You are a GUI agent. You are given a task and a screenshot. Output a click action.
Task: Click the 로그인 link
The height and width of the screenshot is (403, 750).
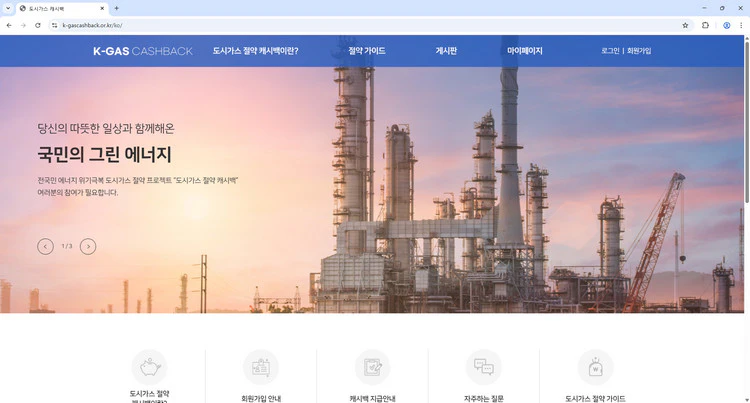pyautogui.click(x=610, y=51)
